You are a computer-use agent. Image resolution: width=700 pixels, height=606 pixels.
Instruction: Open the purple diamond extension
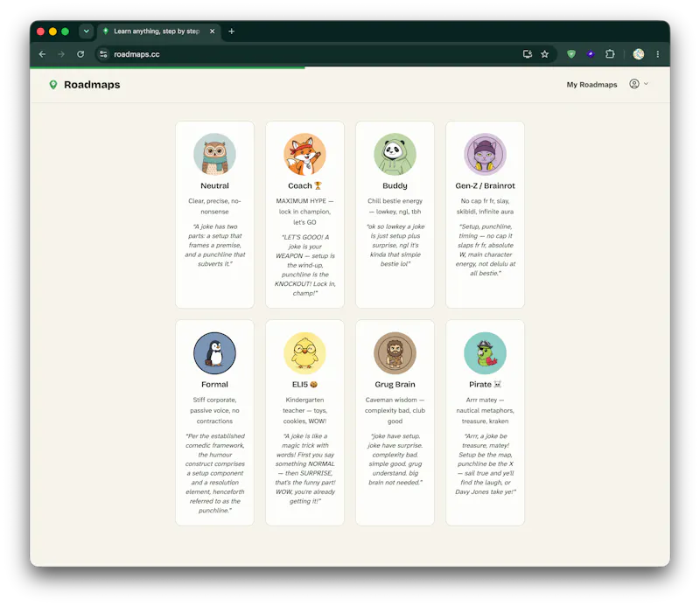tap(591, 54)
